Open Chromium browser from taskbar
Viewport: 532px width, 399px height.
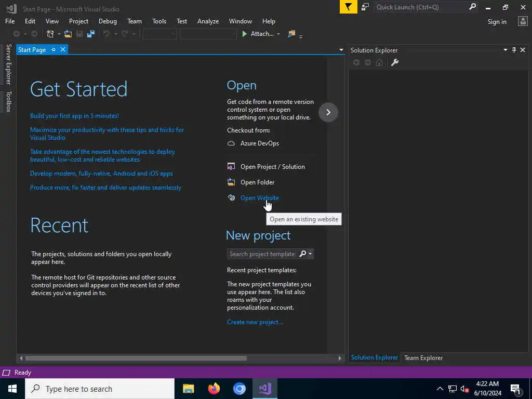point(239,389)
